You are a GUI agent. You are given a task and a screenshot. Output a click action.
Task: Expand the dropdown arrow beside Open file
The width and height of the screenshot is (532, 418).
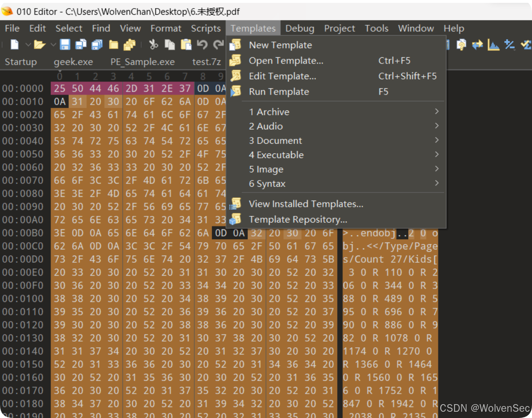click(53, 44)
